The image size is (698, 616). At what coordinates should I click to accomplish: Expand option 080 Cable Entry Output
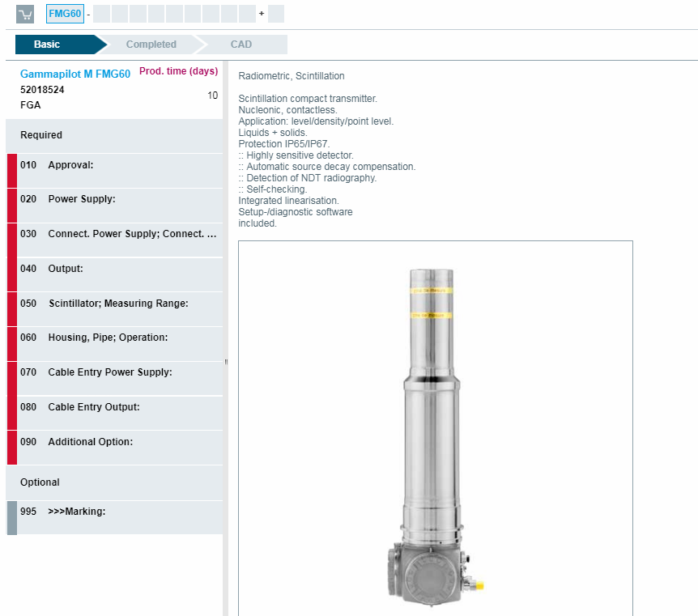point(115,413)
